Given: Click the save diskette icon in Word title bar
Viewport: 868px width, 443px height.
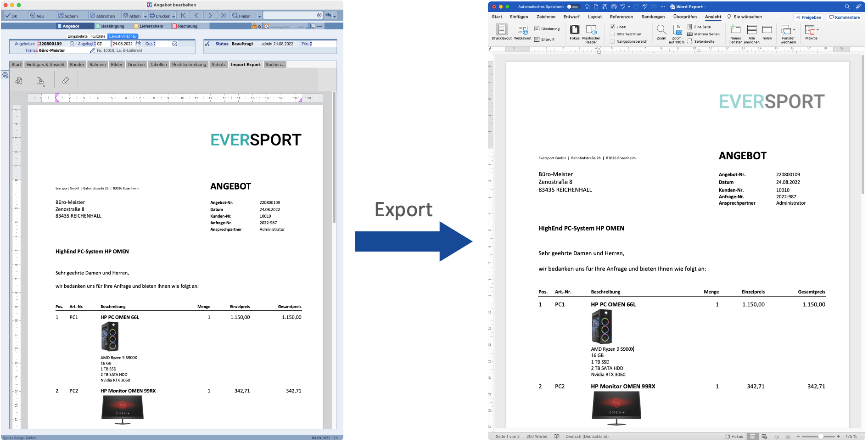Looking at the screenshot, I should [x=605, y=6].
